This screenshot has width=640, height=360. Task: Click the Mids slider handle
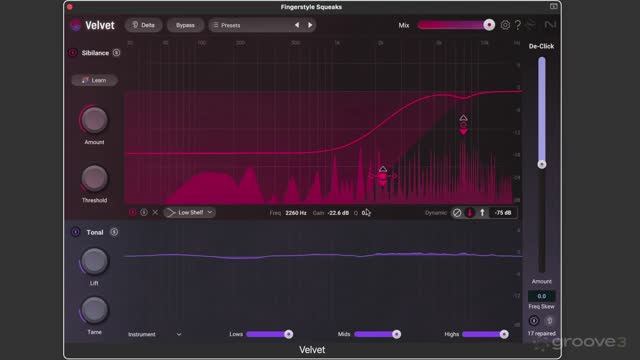coord(396,334)
